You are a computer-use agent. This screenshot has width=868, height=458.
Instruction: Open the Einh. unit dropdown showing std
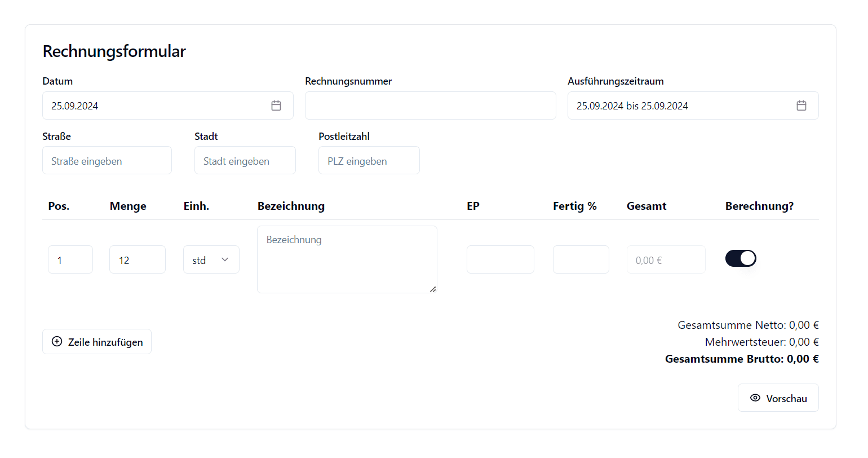[211, 259]
